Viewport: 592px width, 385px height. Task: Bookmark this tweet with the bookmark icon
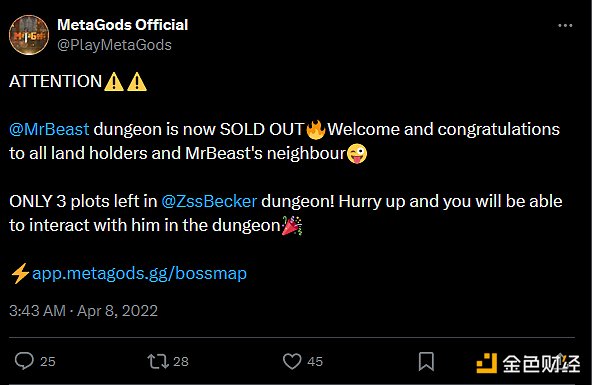tap(426, 361)
